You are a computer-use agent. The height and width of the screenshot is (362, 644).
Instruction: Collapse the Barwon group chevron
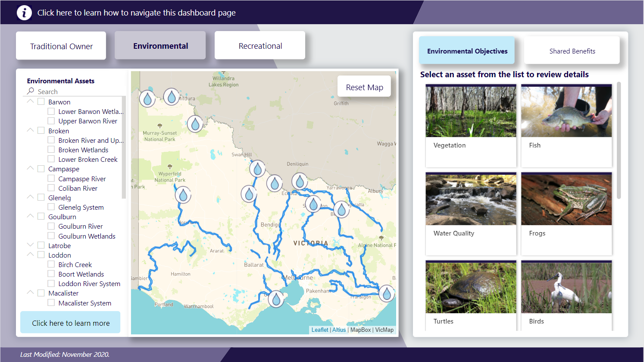(30, 101)
